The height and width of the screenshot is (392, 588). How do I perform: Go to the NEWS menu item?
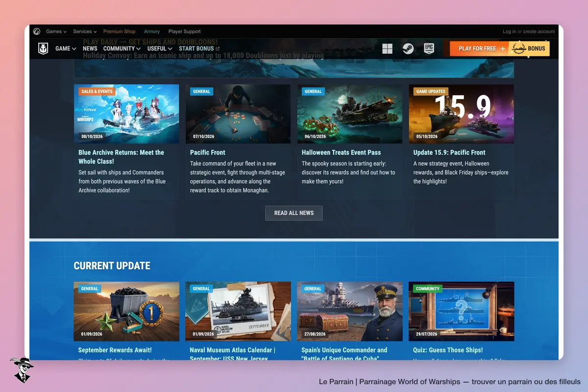click(x=90, y=49)
